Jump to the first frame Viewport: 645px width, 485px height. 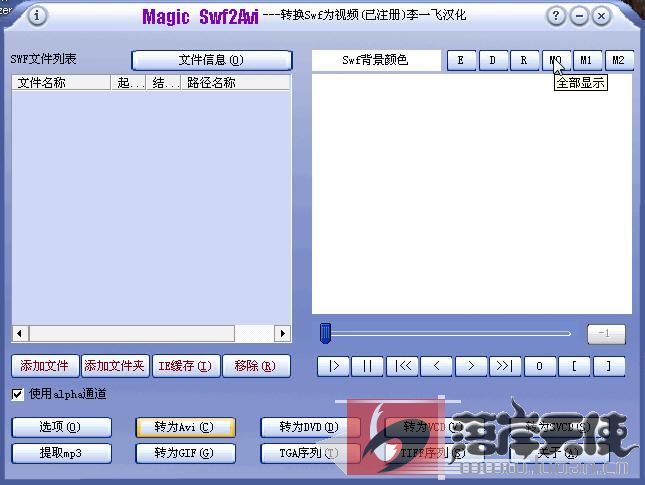tap(402, 366)
